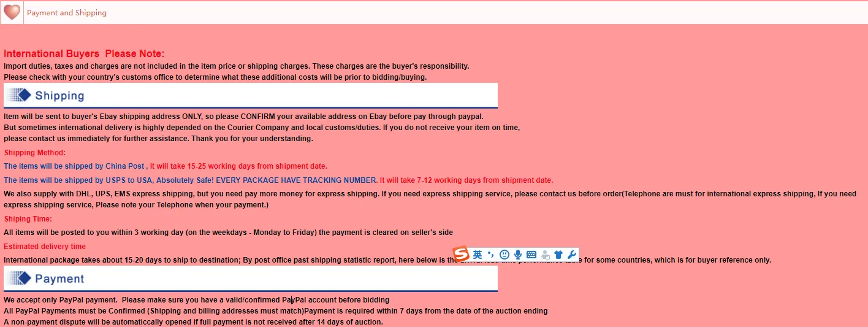Click the blue diamond logo beside Payment
Viewport: 868px width, 327px height.
pyautogui.click(x=20, y=278)
